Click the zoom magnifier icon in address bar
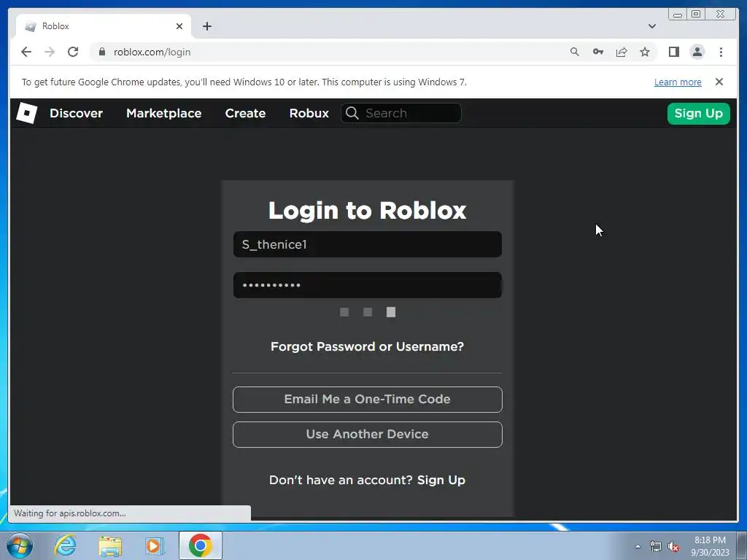The width and height of the screenshot is (747, 560). click(575, 52)
